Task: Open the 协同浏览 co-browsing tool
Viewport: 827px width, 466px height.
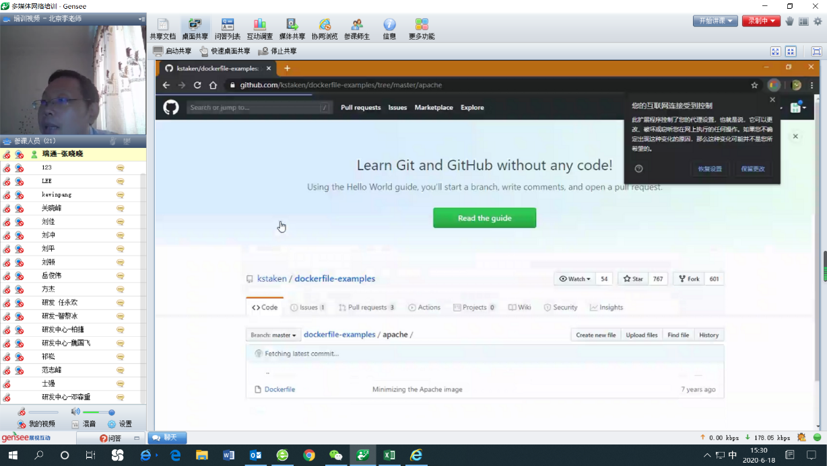Action: (x=324, y=28)
